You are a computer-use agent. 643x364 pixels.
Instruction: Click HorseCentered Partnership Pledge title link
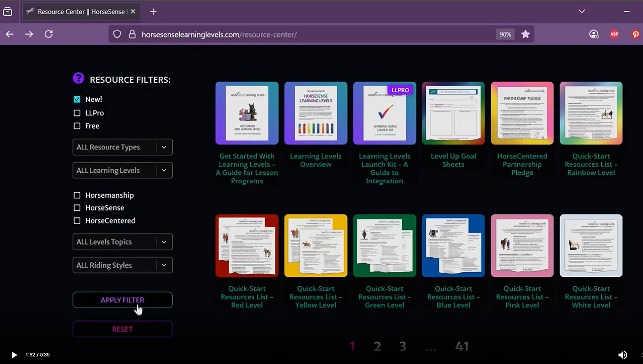coord(522,164)
